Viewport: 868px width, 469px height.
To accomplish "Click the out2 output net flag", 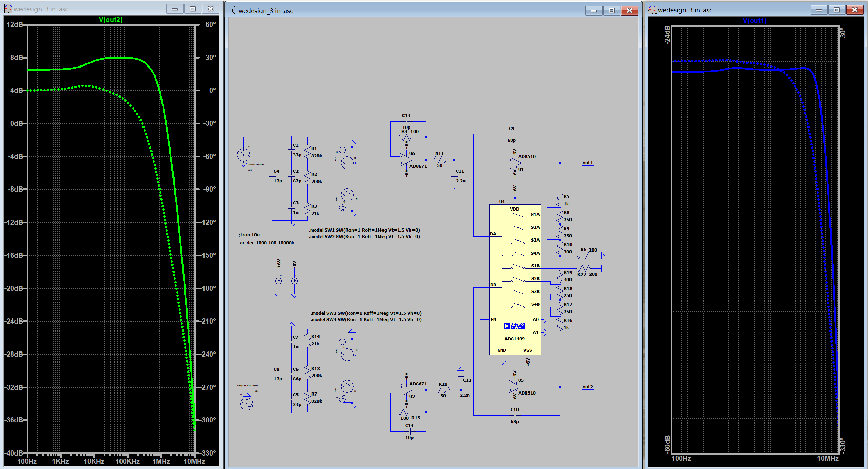I will coord(589,387).
